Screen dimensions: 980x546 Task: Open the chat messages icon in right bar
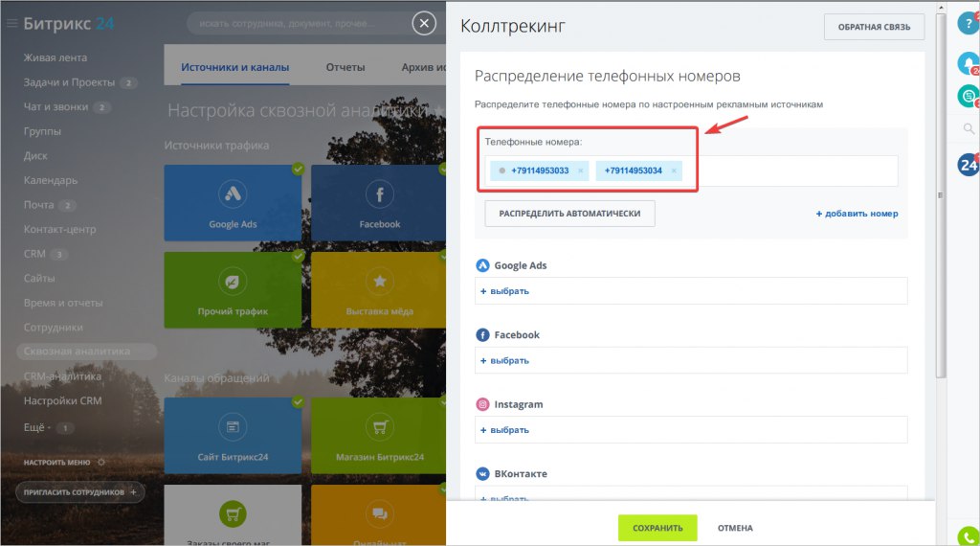969,97
